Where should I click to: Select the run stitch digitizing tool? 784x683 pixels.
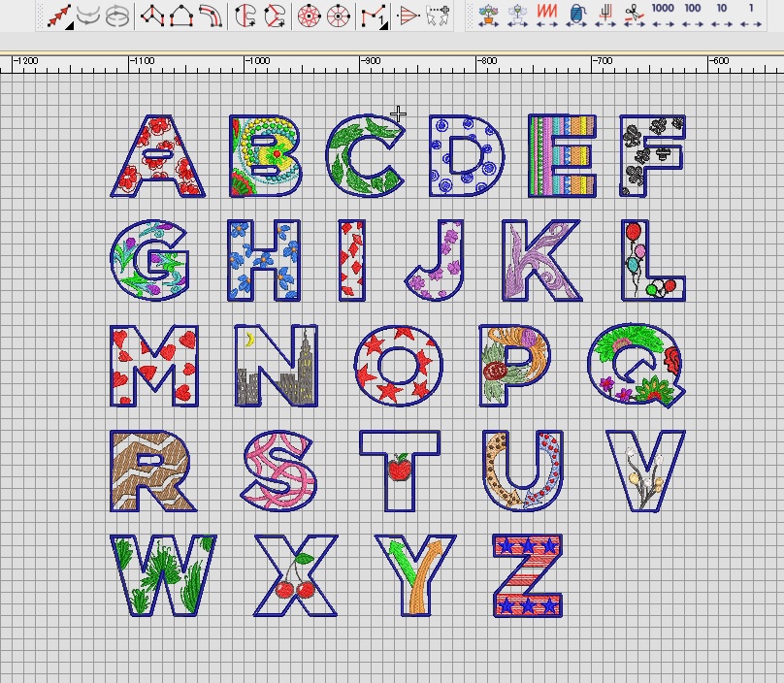[59, 16]
